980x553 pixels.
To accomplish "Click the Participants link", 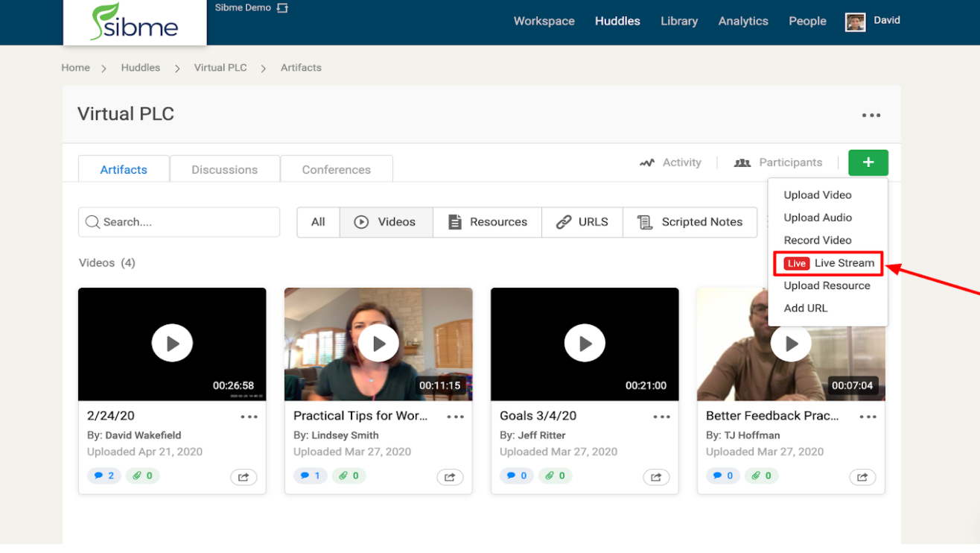I will click(791, 162).
